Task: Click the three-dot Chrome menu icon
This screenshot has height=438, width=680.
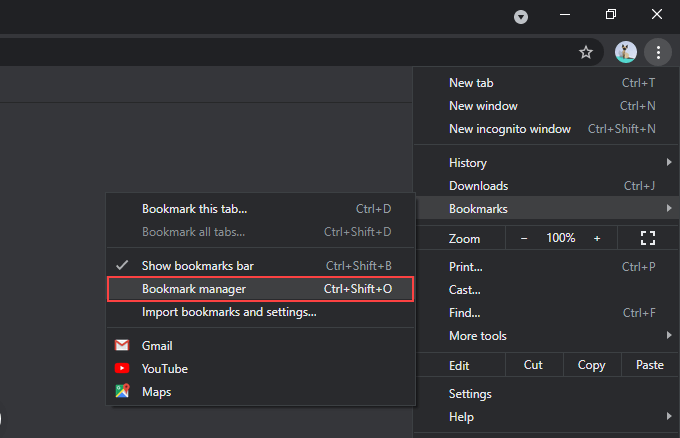Action: (657, 52)
